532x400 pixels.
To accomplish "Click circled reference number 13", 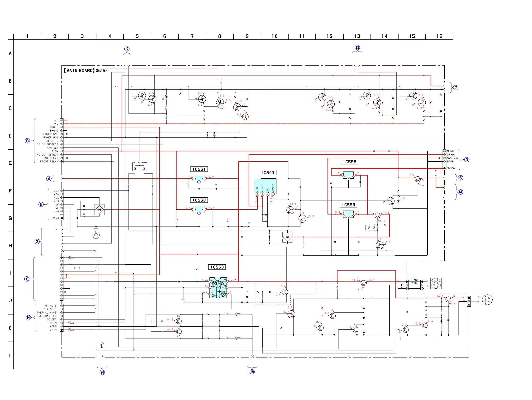I will click(357, 48).
